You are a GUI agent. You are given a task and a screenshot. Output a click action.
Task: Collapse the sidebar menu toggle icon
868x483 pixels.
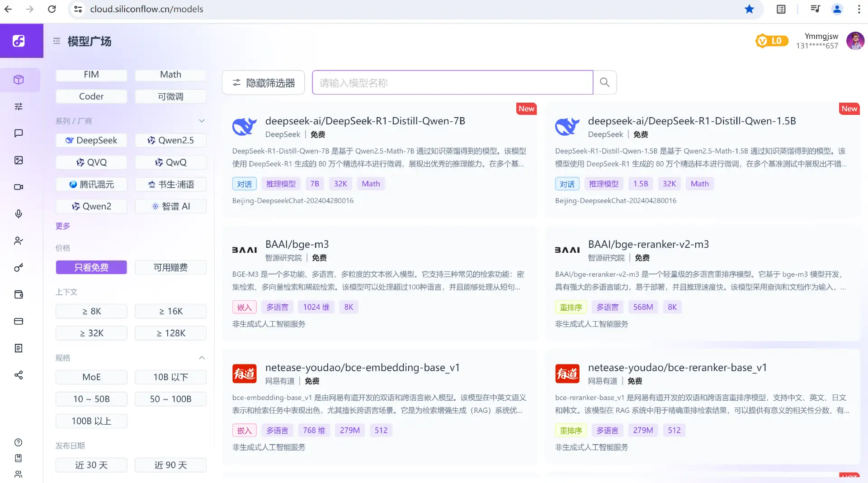click(x=57, y=41)
